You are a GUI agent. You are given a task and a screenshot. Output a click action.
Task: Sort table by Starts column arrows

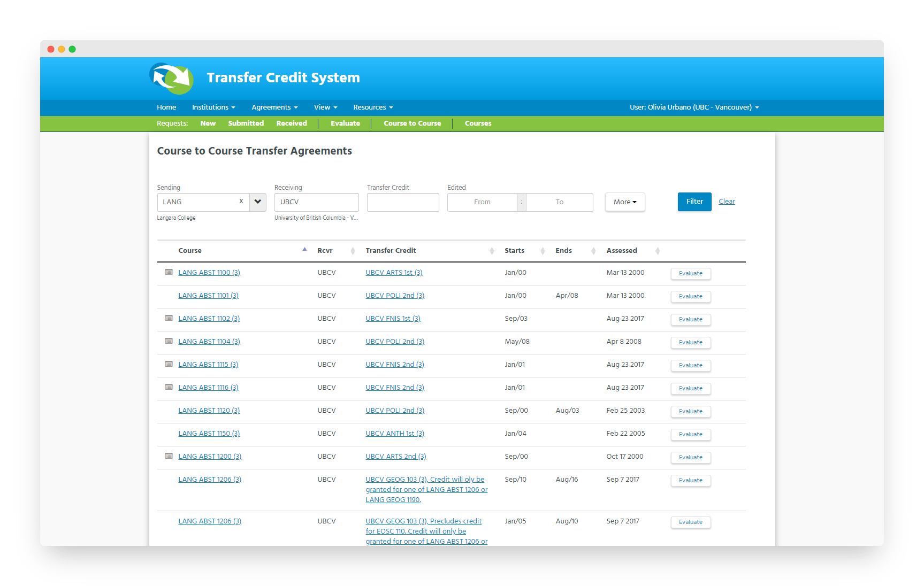coord(543,251)
